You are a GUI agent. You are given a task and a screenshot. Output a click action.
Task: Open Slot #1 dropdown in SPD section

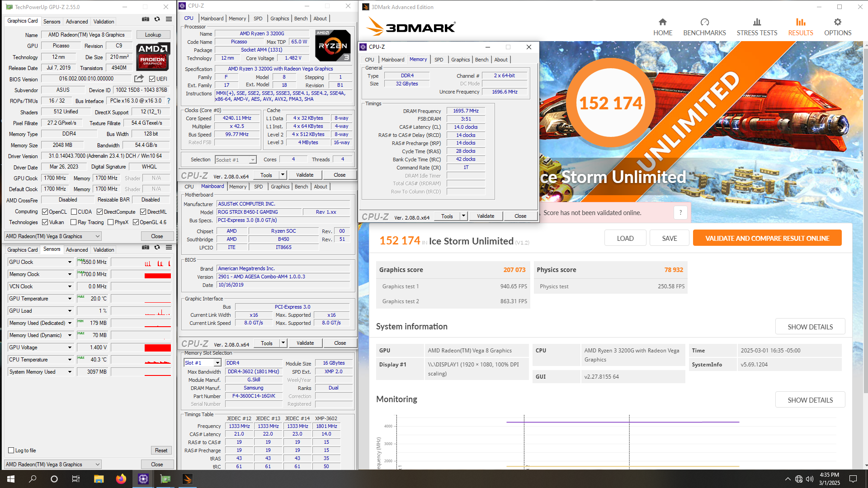(203, 363)
